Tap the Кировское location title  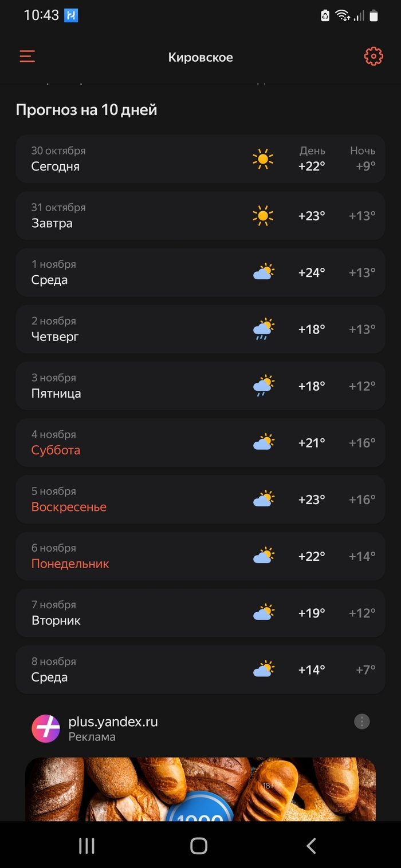pos(200,57)
